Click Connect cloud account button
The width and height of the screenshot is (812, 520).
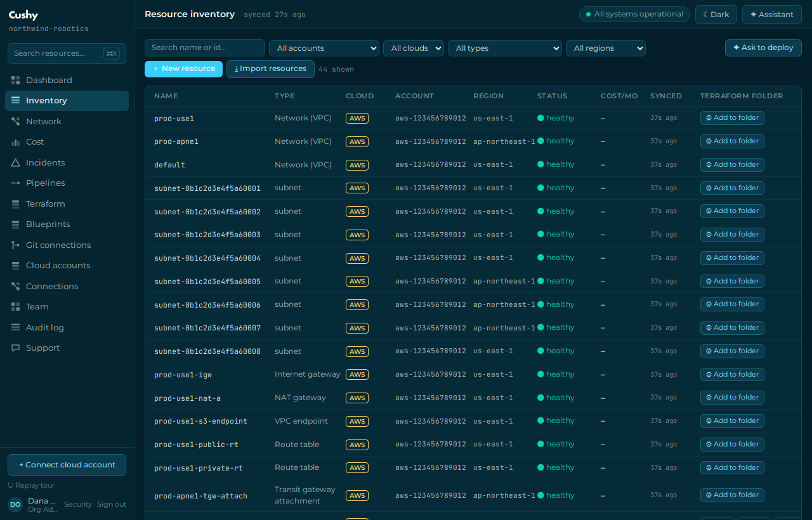tap(67, 465)
